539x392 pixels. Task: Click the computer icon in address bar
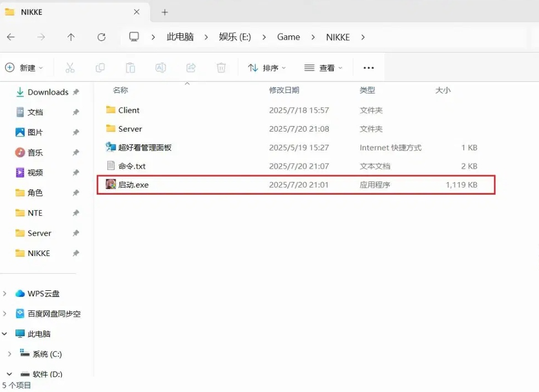click(x=134, y=36)
